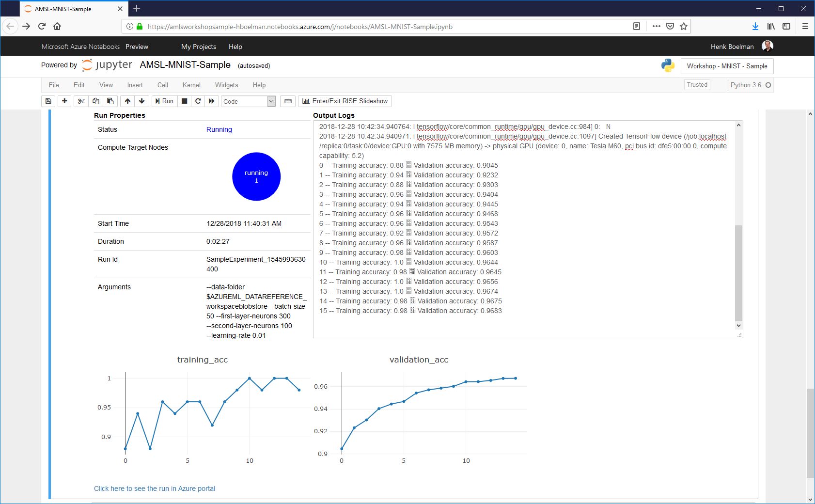Image resolution: width=815 pixels, height=504 pixels.
Task: Rename notebook title AMSL-MNIST-Sample
Action: (185, 65)
